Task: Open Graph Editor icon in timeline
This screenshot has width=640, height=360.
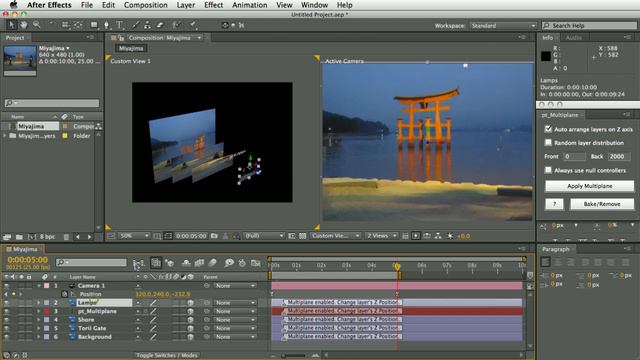Action: pyautogui.click(x=256, y=263)
